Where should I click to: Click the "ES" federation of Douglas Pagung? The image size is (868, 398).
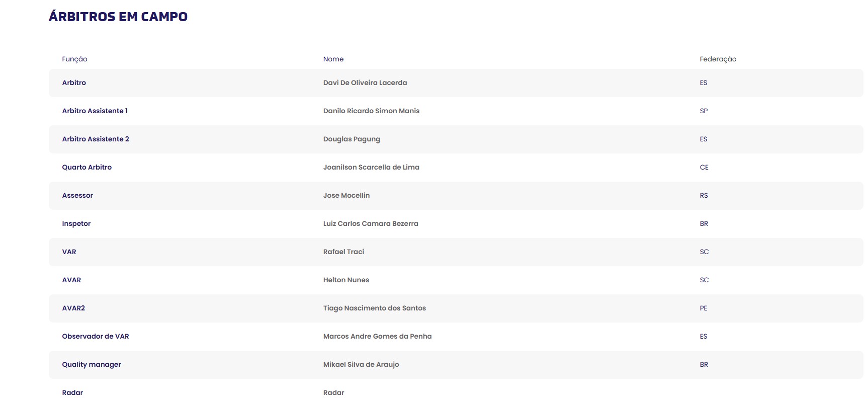(703, 139)
